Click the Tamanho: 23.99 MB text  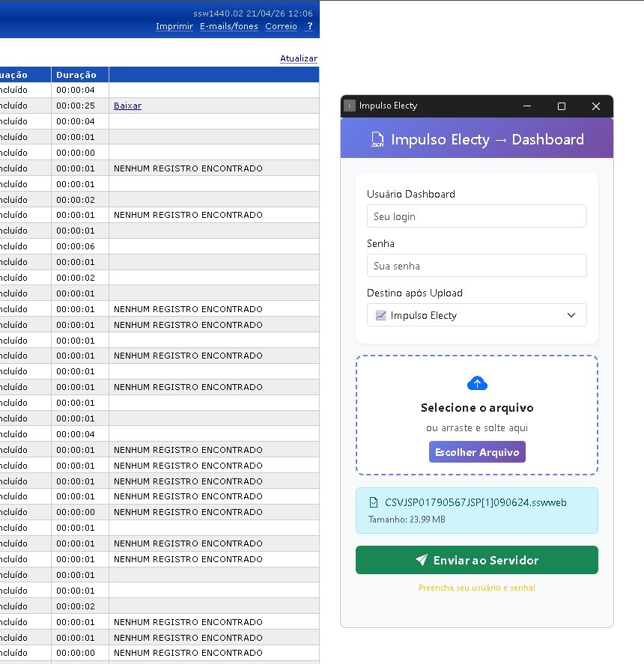coord(407,520)
